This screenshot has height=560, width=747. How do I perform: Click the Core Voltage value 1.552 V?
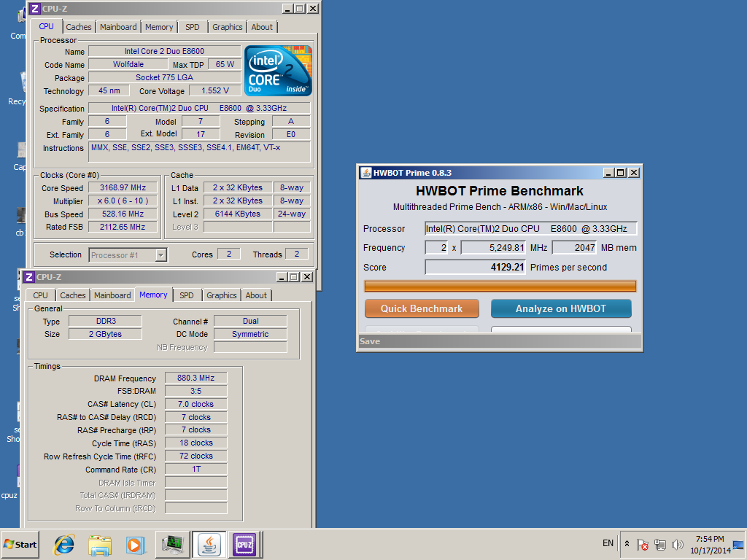click(x=215, y=90)
